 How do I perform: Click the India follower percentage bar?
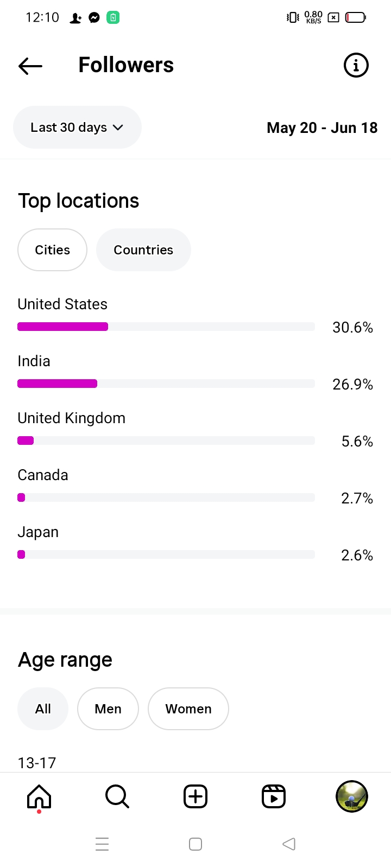pyautogui.click(x=166, y=384)
